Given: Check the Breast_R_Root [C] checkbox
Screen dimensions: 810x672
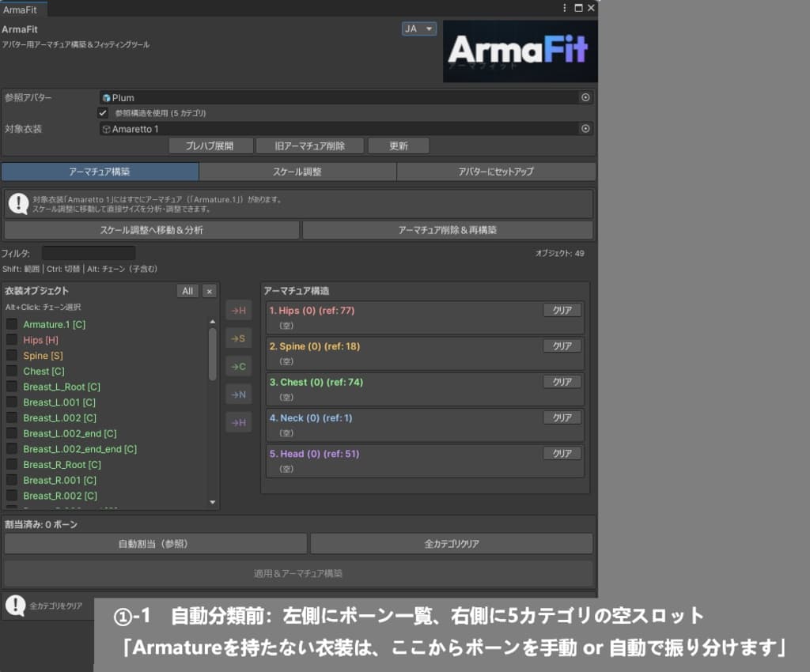Looking at the screenshot, I should pos(11,464).
